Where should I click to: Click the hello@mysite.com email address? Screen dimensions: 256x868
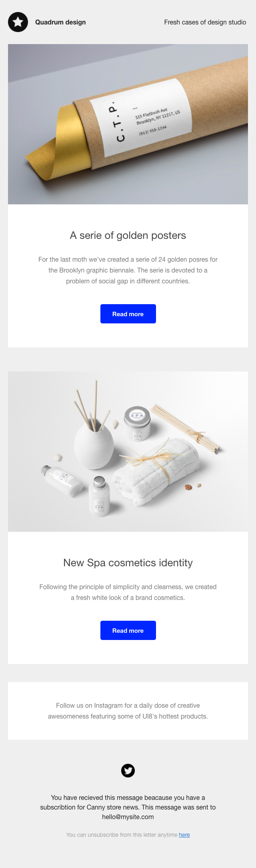pyautogui.click(x=128, y=817)
